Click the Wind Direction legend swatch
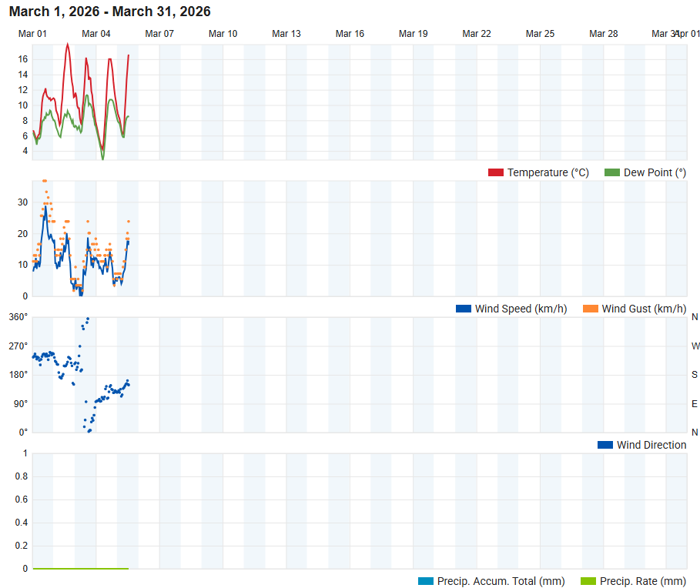This screenshot has height=588, width=700. coord(605,445)
